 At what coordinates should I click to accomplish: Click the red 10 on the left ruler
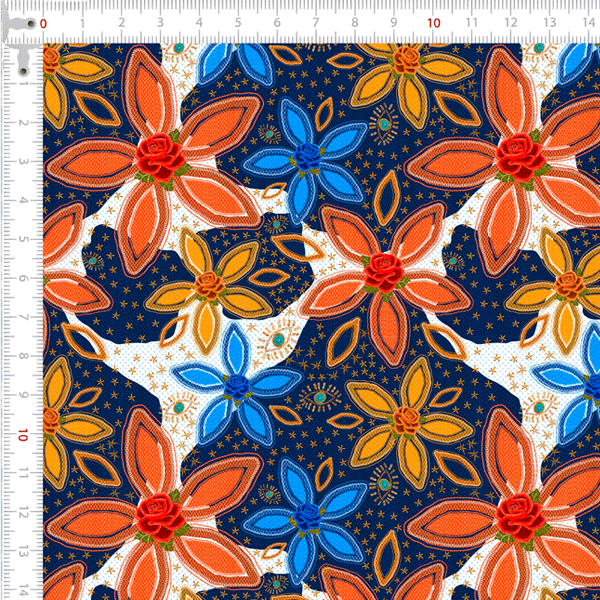tap(21, 435)
